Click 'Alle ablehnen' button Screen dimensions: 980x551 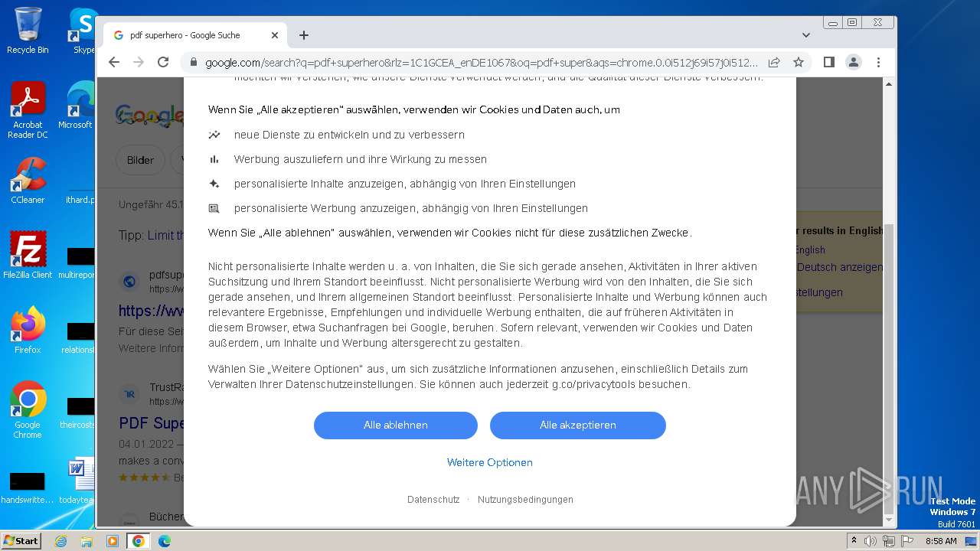(x=396, y=425)
